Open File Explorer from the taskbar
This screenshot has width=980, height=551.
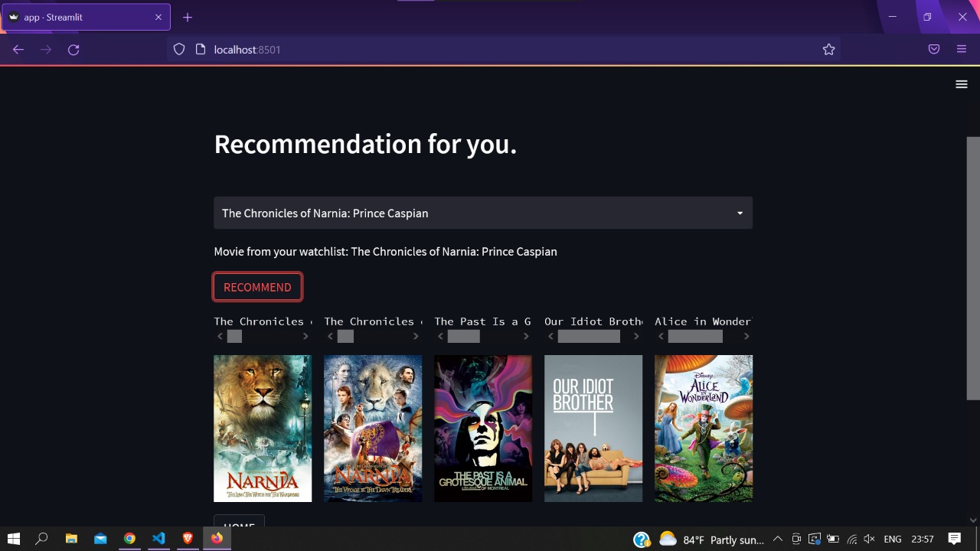pyautogui.click(x=71, y=539)
